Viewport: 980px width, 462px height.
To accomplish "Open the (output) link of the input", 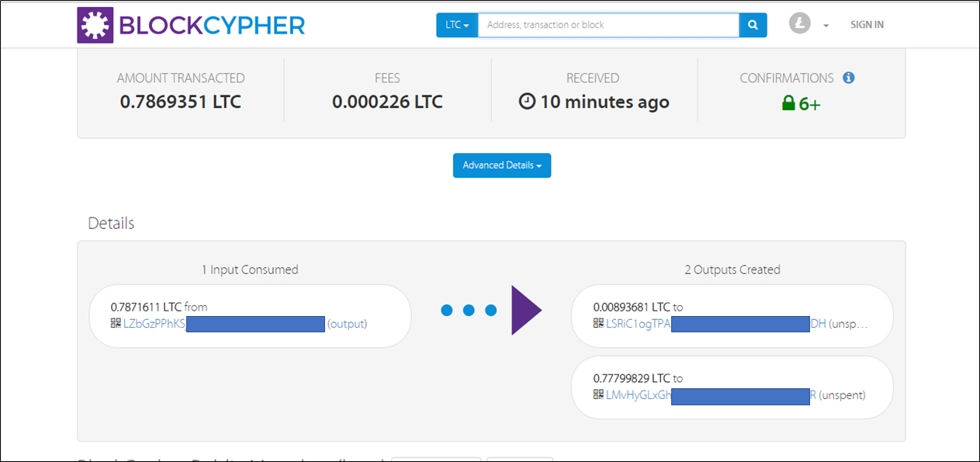I will (x=347, y=324).
